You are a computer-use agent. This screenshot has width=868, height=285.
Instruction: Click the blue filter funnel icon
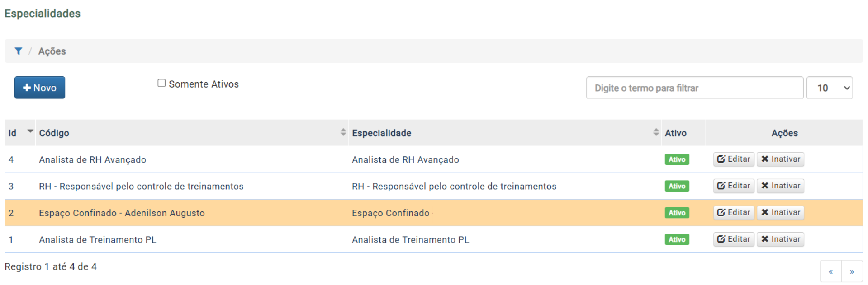[18, 51]
